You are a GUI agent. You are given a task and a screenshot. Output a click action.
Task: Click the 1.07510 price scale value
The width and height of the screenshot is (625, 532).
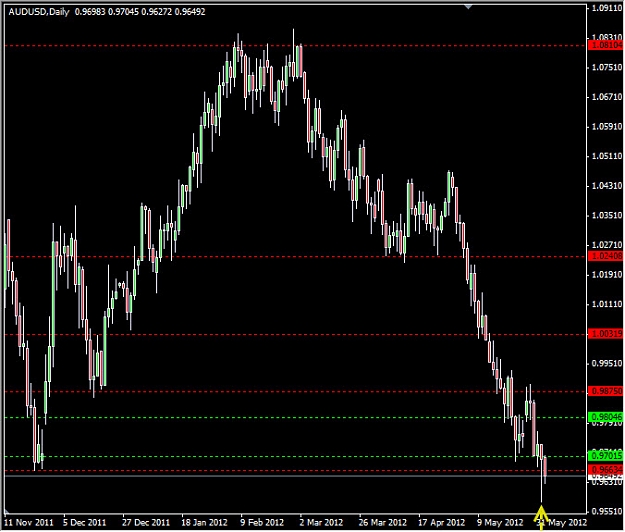[607, 67]
